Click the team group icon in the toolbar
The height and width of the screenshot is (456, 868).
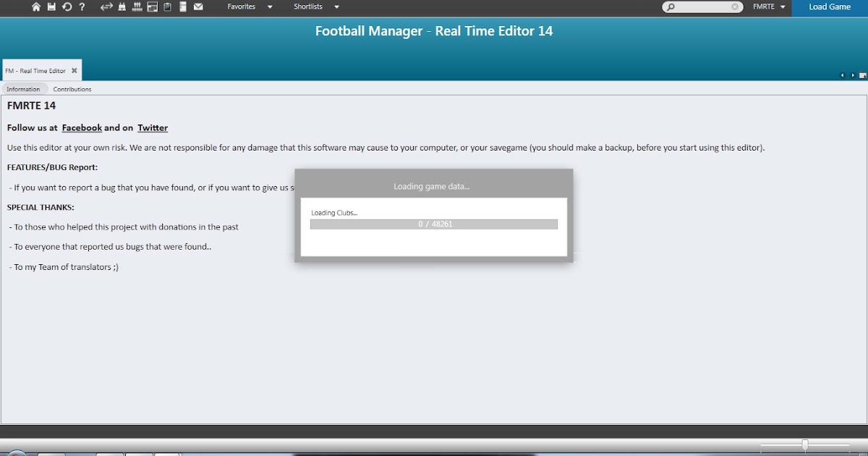[137, 7]
